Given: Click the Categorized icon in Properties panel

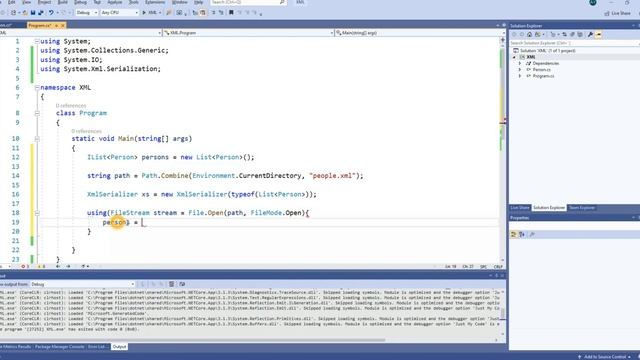Looking at the screenshot, I should [513, 234].
